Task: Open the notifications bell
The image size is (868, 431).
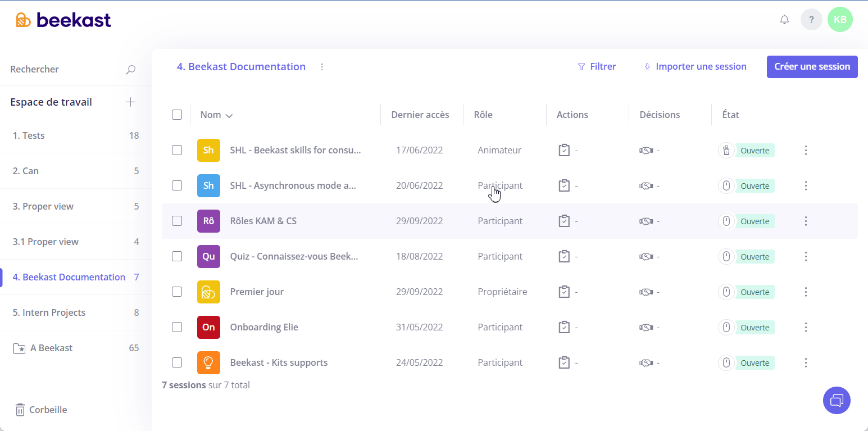Action: (784, 20)
